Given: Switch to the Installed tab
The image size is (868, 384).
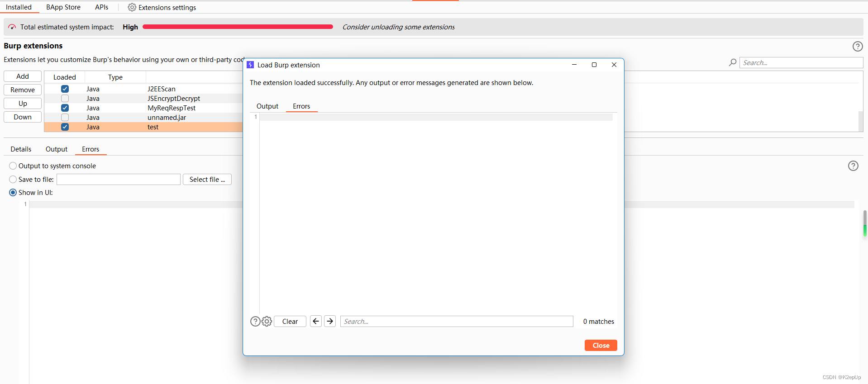Looking at the screenshot, I should (19, 7).
